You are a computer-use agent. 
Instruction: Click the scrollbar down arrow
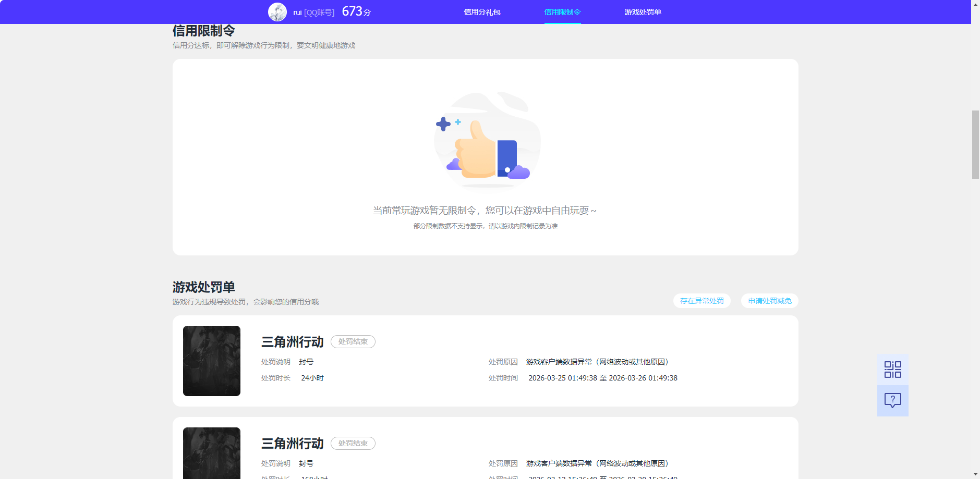(x=975, y=475)
